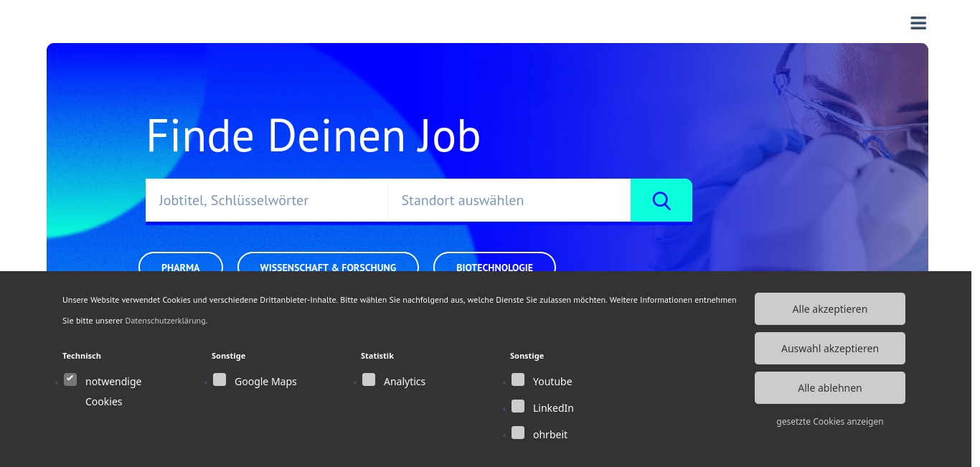The image size is (980, 467).
Task: Click Alle ablehnen button
Action: pos(830,388)
